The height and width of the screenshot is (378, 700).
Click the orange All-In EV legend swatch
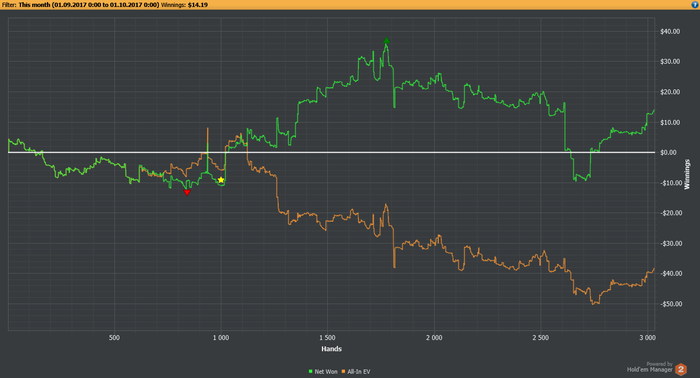[x=343, y=371]
